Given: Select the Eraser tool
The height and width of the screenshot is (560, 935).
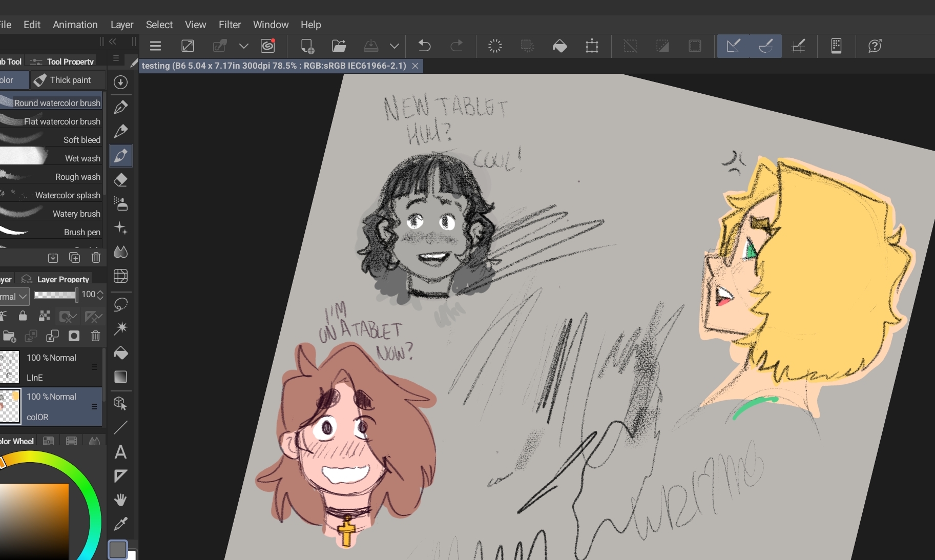Looking at the screenshot, I should point(121,180).
